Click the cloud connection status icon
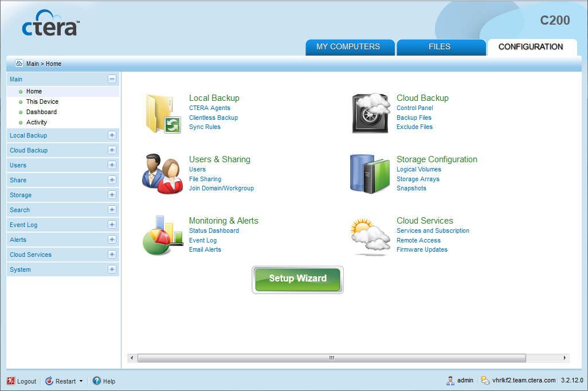Viewport: 588px width, 391px height. coord(485,381)
